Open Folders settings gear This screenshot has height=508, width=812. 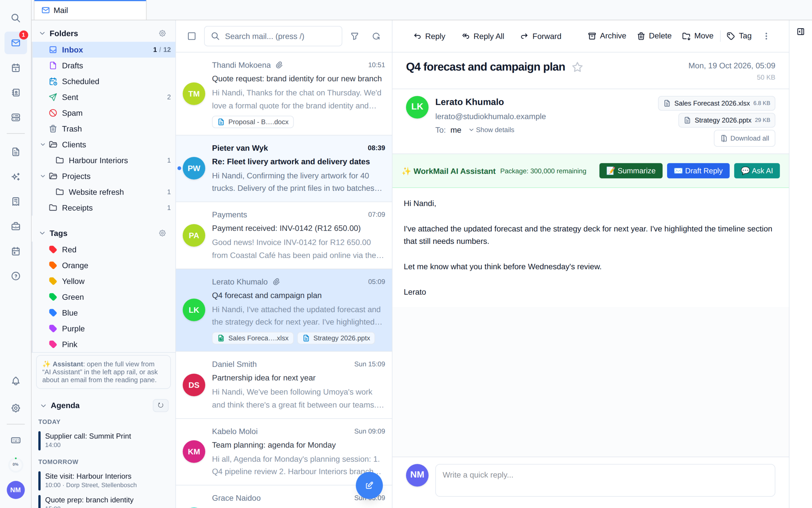point(162,33)
